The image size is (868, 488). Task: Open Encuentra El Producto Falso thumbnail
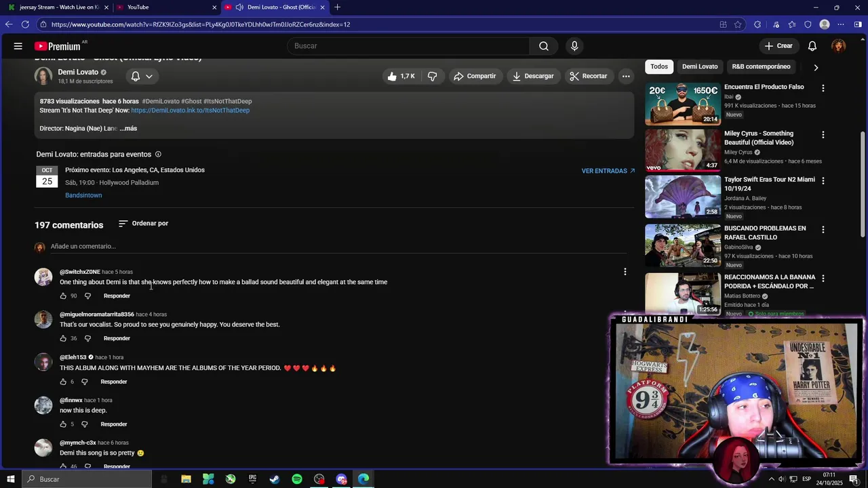[x=683, y=104]
